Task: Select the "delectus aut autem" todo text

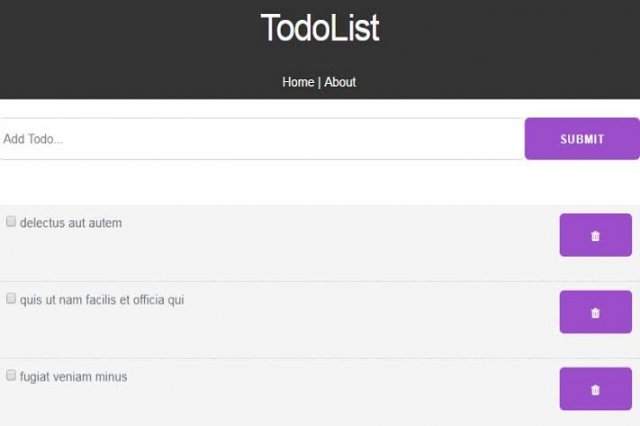Action: click(x=71, y=223)
